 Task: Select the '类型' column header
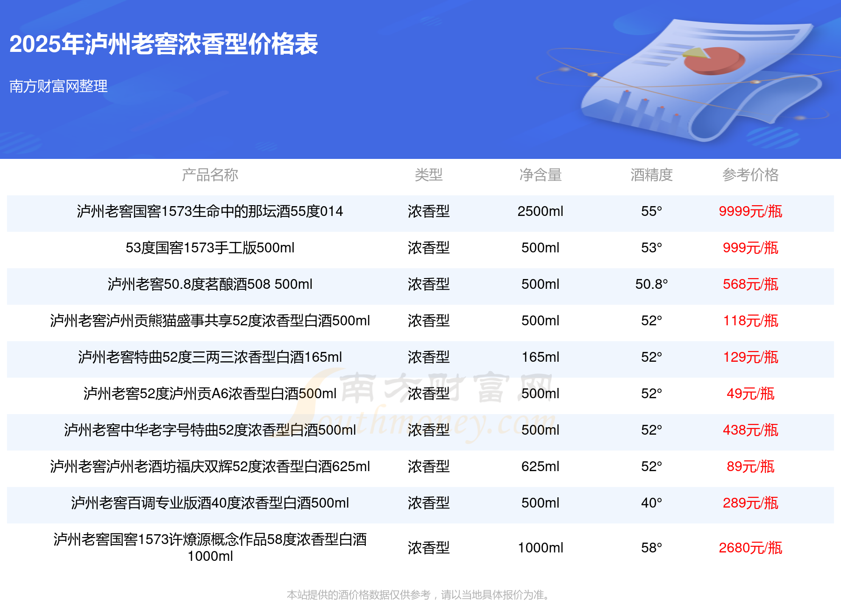(x=429, y=175)
